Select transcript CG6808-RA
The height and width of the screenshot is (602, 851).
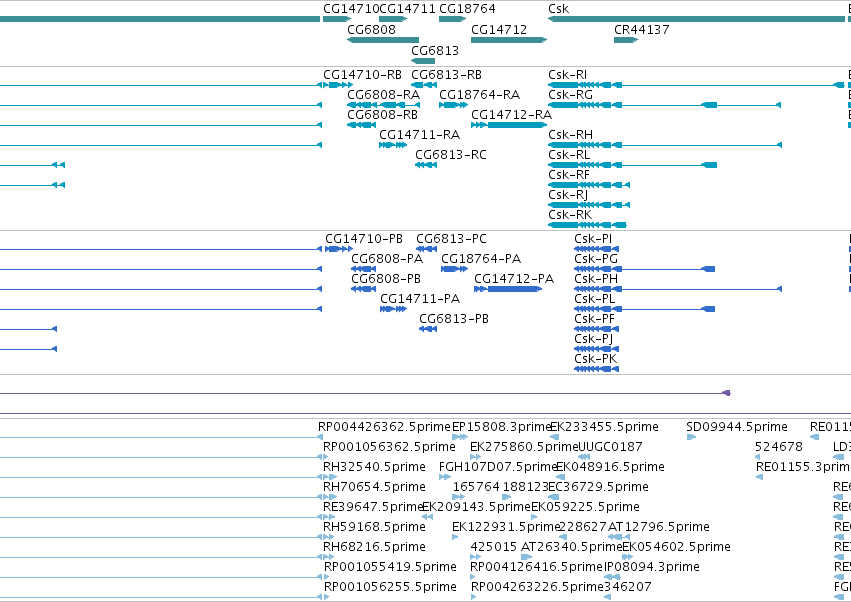click(383, 105)
